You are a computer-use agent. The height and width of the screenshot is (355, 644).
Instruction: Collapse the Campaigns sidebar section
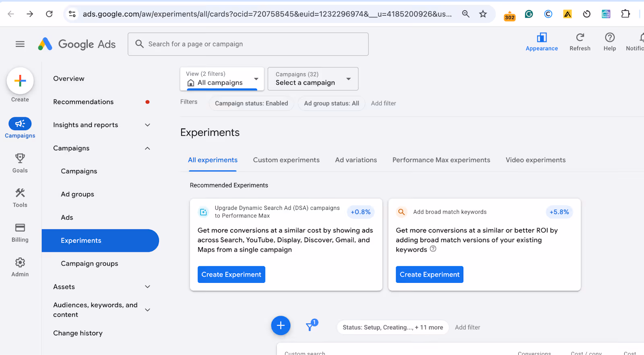[148, 148]
